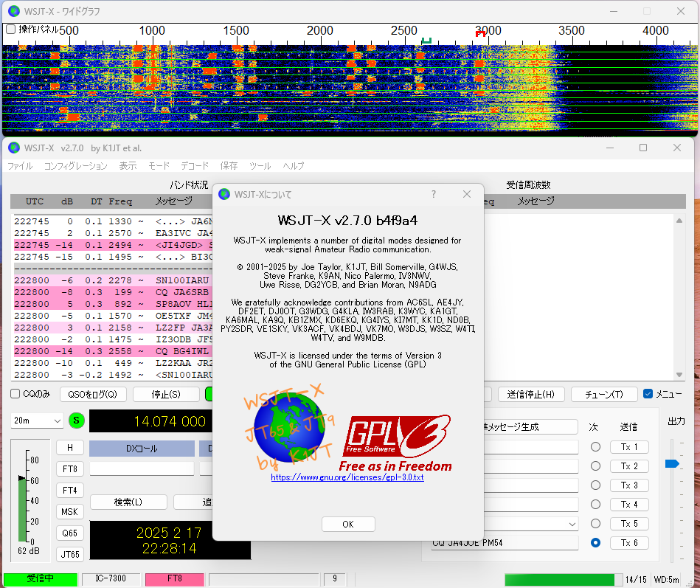Click the red Tx frequency marker on waterfall

pos(480,33)
